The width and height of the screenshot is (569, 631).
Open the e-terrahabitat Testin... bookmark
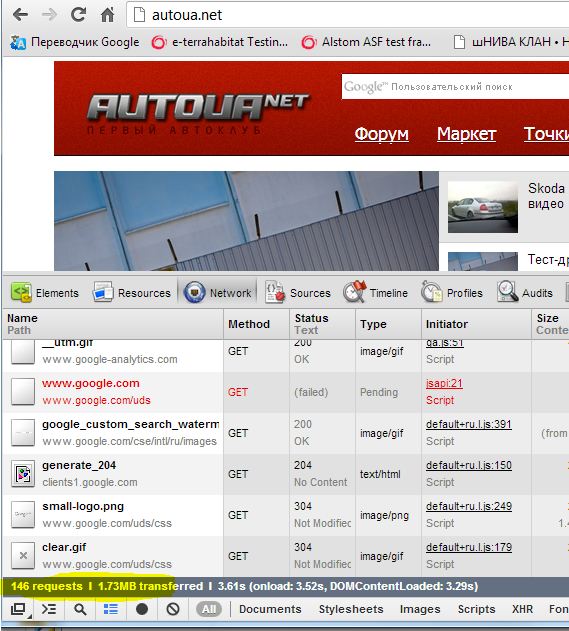pos(220,42)
